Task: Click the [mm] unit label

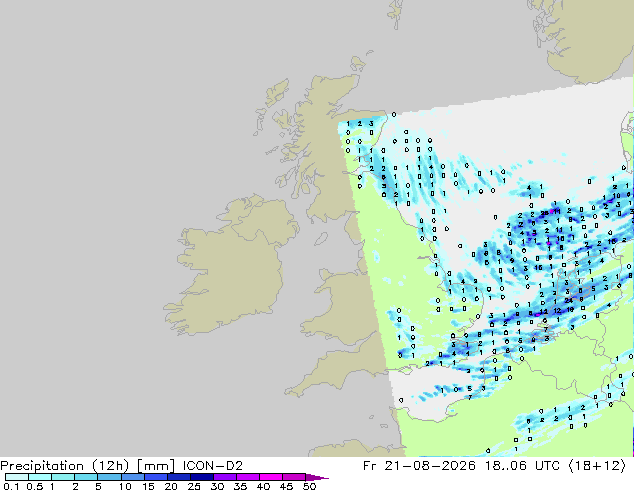Action: [156, 466]
